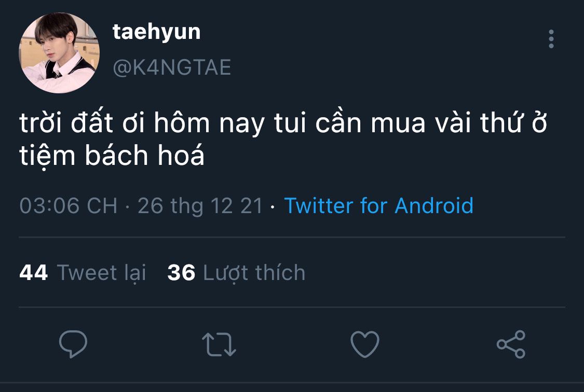Viewport: 584px width, 392px height.
Task: Click 'hôm nay' in the tweet body
Action: click(x=209, y=123)
